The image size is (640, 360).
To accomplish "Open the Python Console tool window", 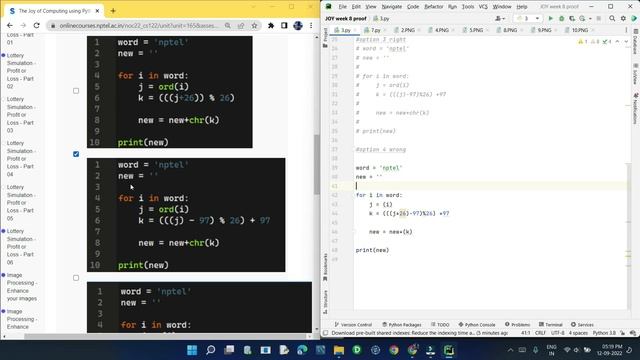I will coord(477,324).
